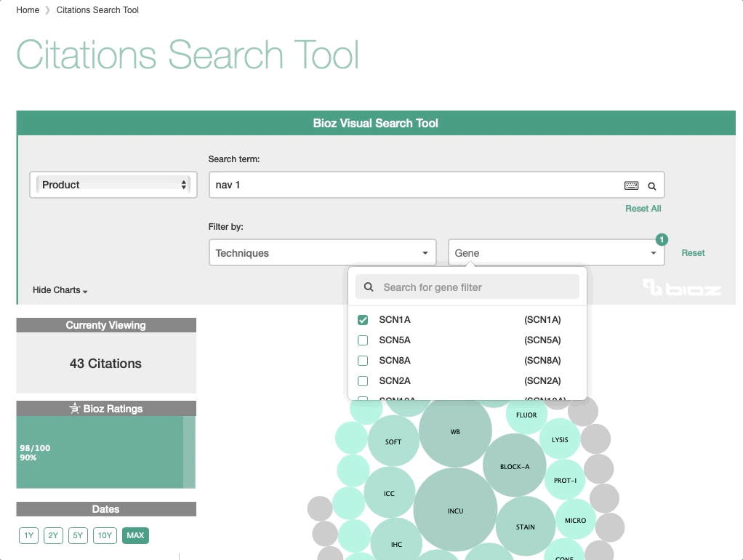Viewport: 743px width, 560px height.
Task: Check the SCN5A gene checkbox
Action: 364,340
